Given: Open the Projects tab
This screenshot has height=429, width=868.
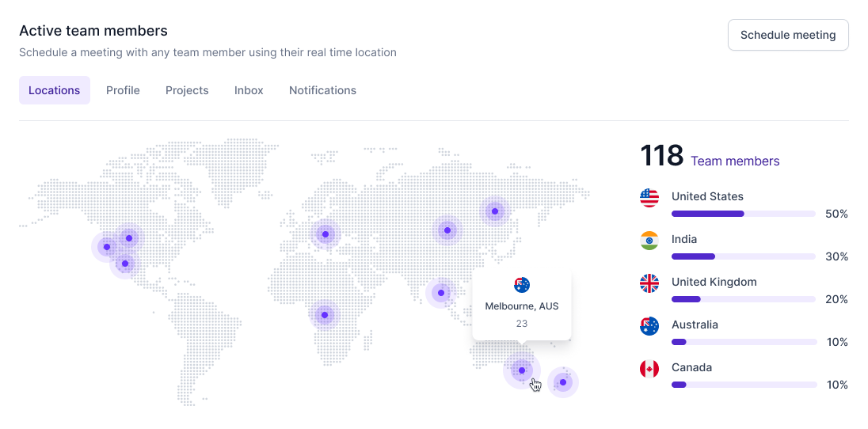Looking at the screenshot, I should point(187,90).
